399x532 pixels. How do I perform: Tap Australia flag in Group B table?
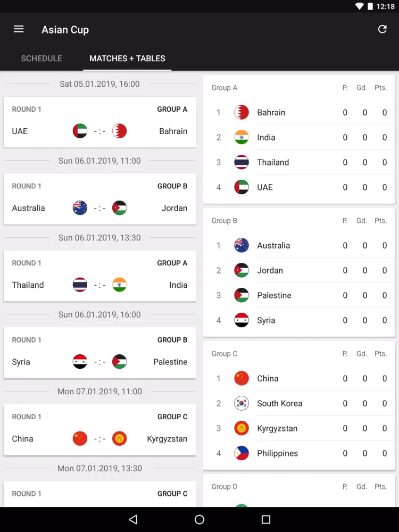tap(242, 245)
